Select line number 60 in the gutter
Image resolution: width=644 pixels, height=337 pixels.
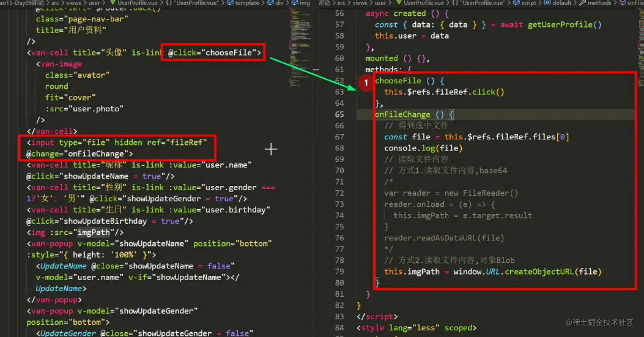coord(339,58)
